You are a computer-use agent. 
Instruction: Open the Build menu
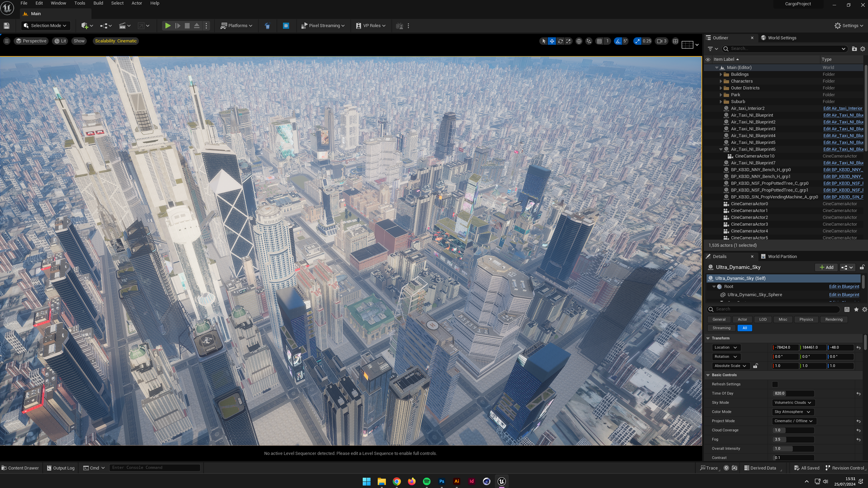[x=98, y=3]
